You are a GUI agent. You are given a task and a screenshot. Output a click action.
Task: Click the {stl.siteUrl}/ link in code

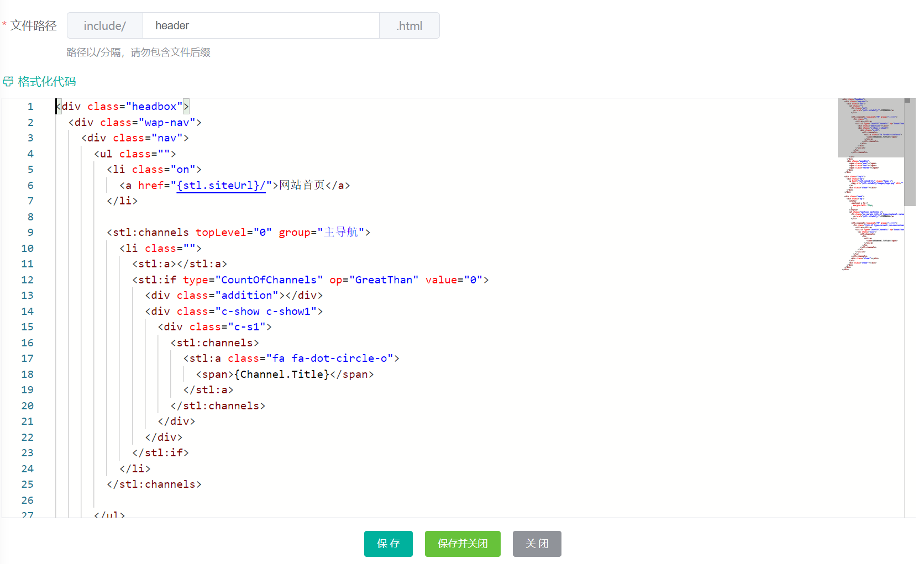coord(221,186)
